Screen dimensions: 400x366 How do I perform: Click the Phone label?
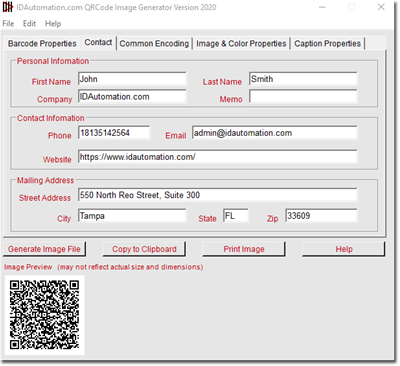click(60, 136)
